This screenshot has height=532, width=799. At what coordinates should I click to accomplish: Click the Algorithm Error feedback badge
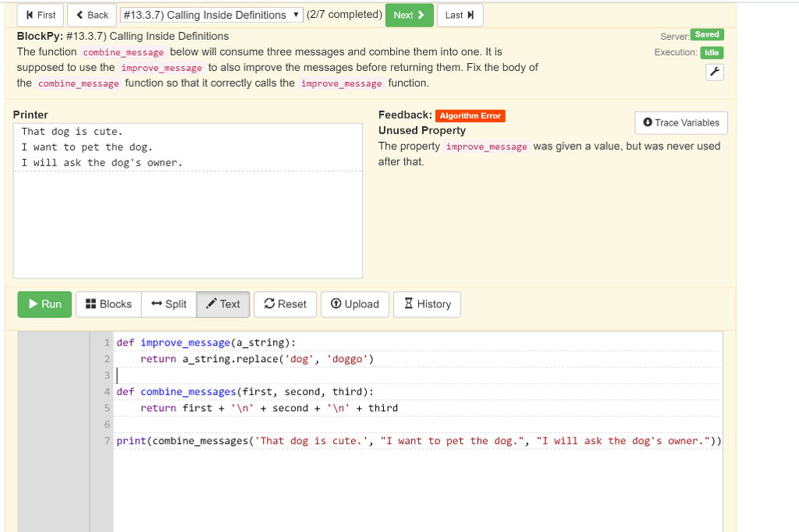pos(470,115)
